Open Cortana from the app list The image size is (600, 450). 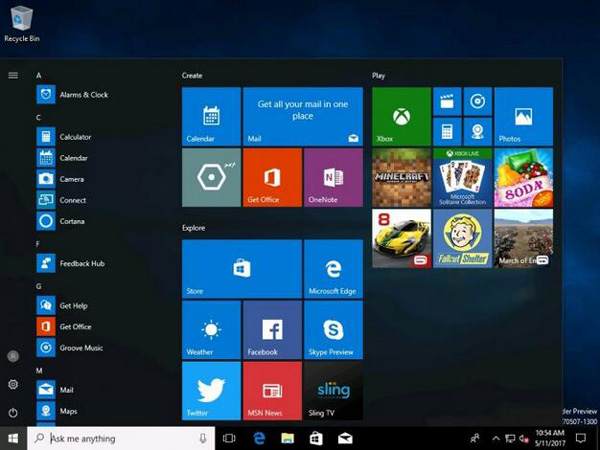[x=61, y=221]
